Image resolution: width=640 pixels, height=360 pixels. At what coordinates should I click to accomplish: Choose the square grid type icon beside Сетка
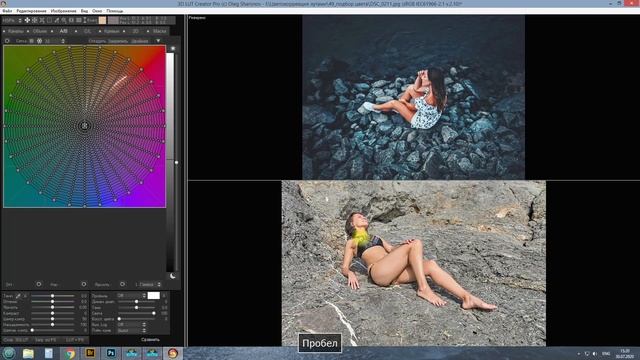point(31,41)
